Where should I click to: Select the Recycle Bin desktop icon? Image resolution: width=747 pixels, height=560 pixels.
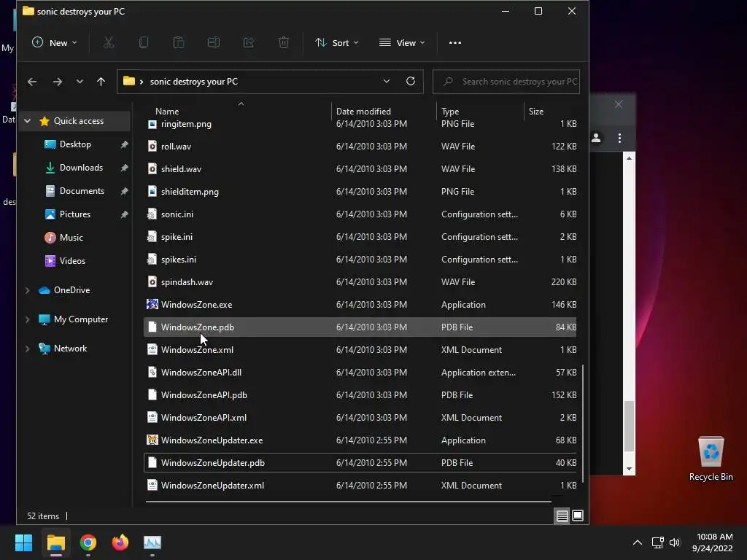click(711, 458)
